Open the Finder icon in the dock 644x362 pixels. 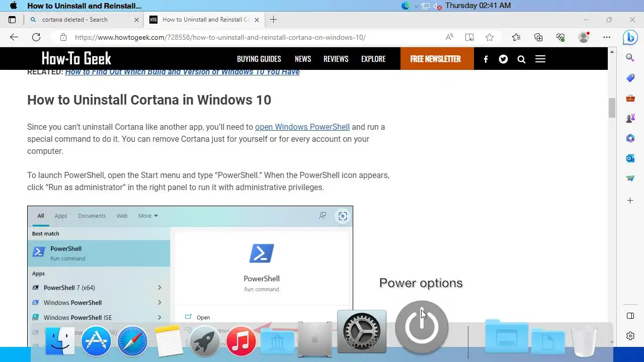60,342
